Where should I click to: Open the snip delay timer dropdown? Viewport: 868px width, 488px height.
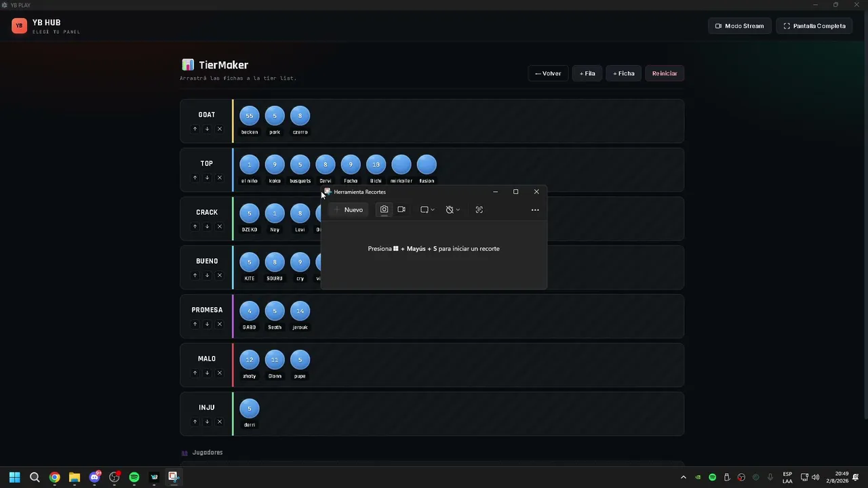point(452,209)
